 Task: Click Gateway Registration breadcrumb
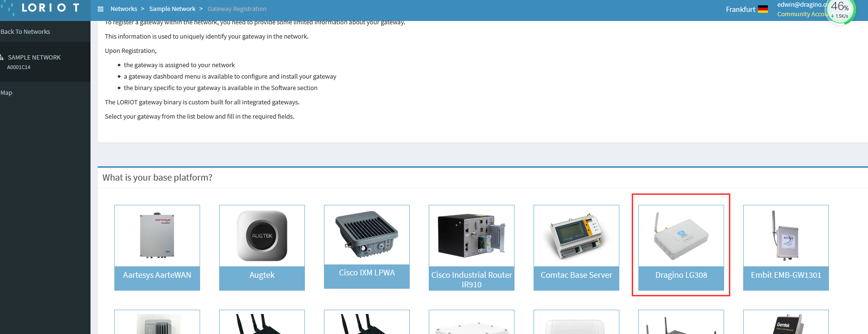click(x=237, y=9)
